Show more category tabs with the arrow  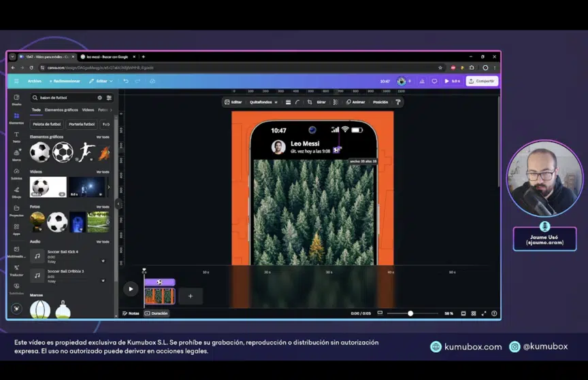tap(111, 110)
